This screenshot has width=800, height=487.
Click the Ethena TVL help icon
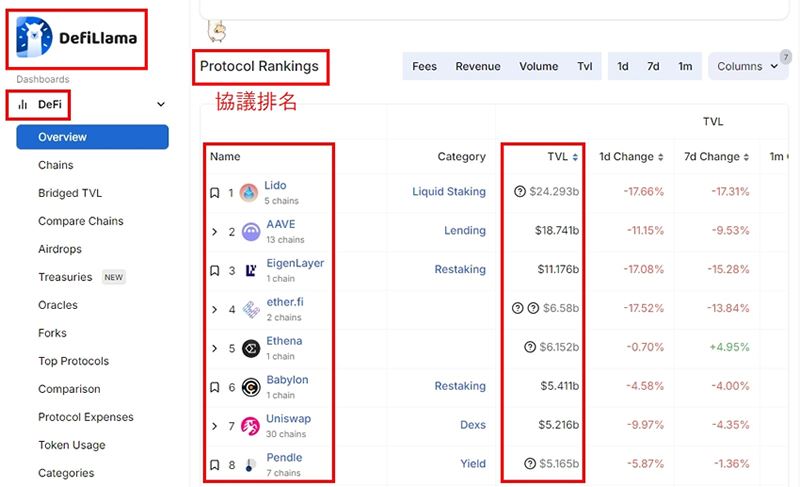click(x=530, y=347)
